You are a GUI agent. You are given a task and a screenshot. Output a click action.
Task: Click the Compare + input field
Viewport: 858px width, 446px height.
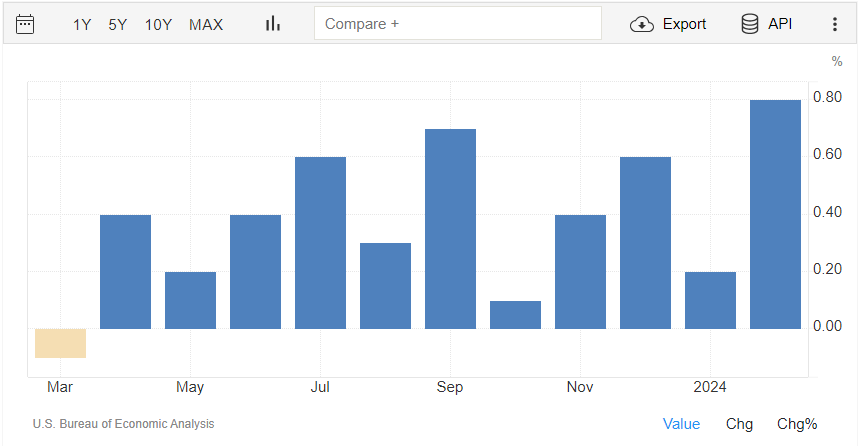coord(458,24)
